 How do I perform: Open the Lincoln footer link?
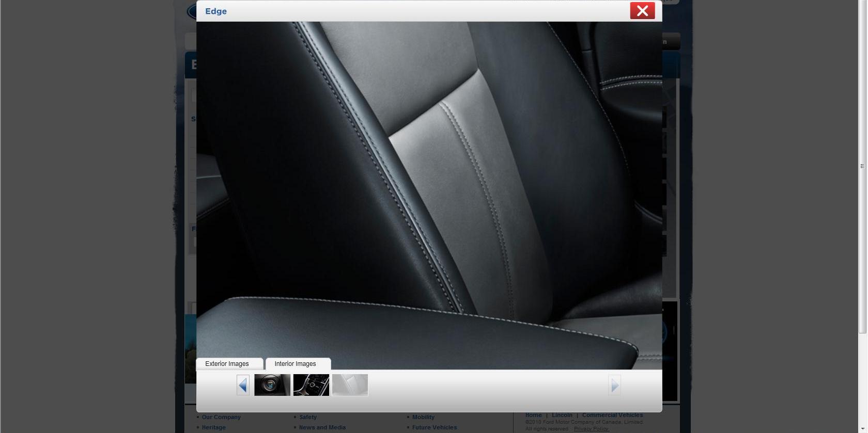tap(562, 415)
